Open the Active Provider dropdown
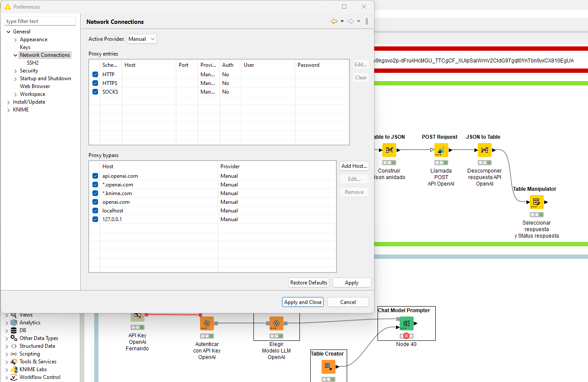This screenshot has width=588, height=382. coord(141,39)
